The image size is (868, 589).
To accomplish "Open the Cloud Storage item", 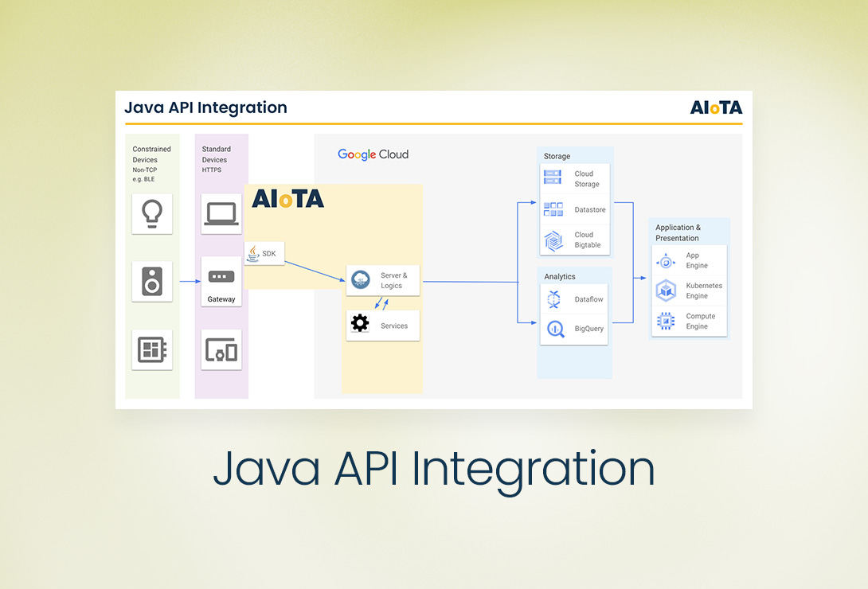I will [575, 178].
